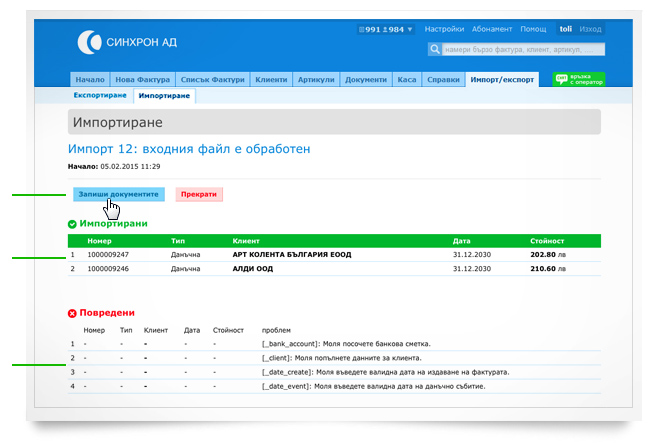Click the red Повредени error icon
The height and width of the screenshot is (444, 658).
(72, 313)
